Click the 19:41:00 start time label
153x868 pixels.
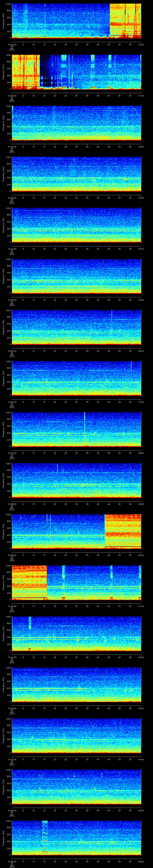coord(12,657)
